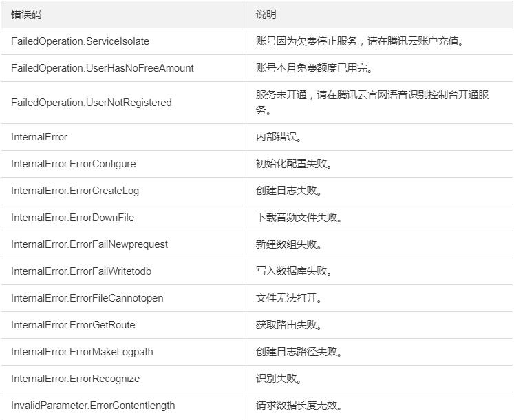Viewport: 514px width, 420px height.
Task: Select InternalError.ErrorDownFile error code
Action: (72, 218)
